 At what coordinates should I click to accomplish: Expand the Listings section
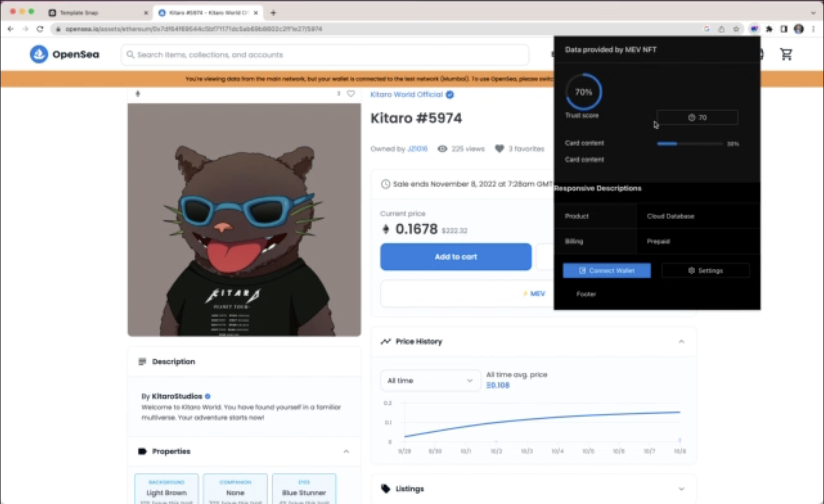[681, 489]
